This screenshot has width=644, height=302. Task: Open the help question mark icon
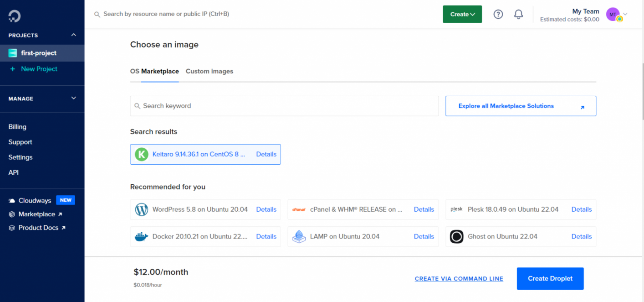(498, 14)
